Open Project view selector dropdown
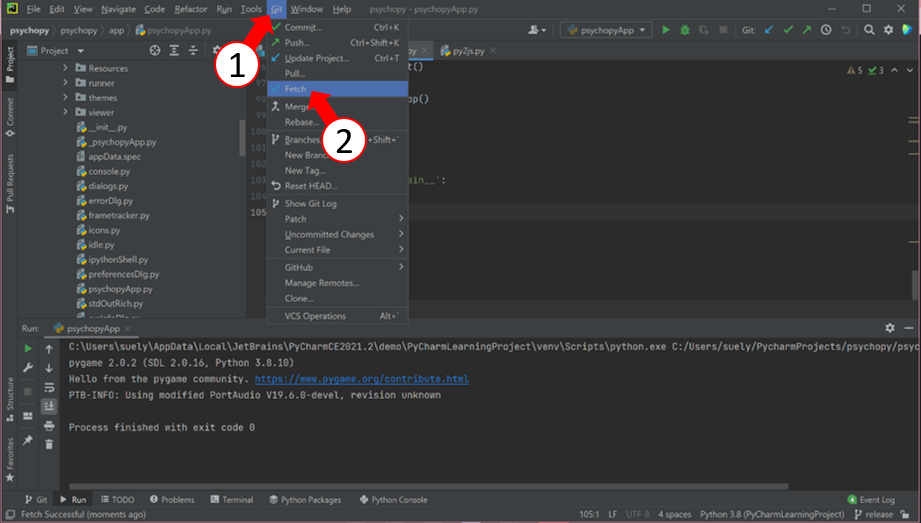The height and width of the screenshot is (523, 921). click(56, 51)
